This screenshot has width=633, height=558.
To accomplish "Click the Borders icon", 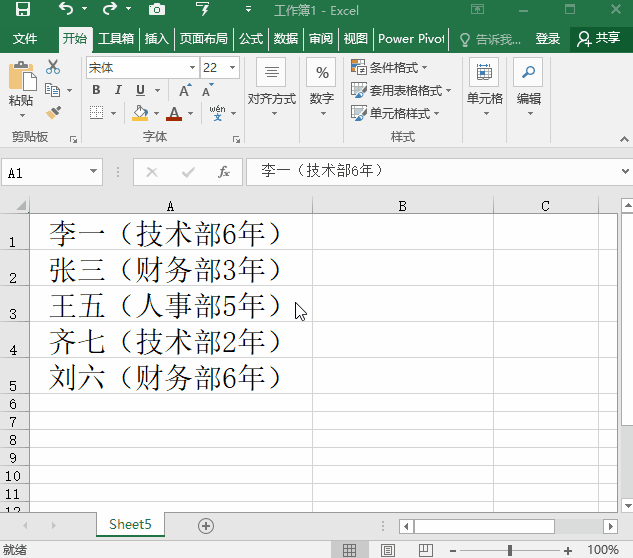I will (x=96, y=113).
